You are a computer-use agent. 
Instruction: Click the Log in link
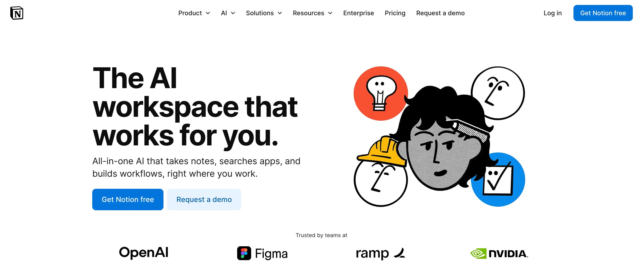point(552,13)
